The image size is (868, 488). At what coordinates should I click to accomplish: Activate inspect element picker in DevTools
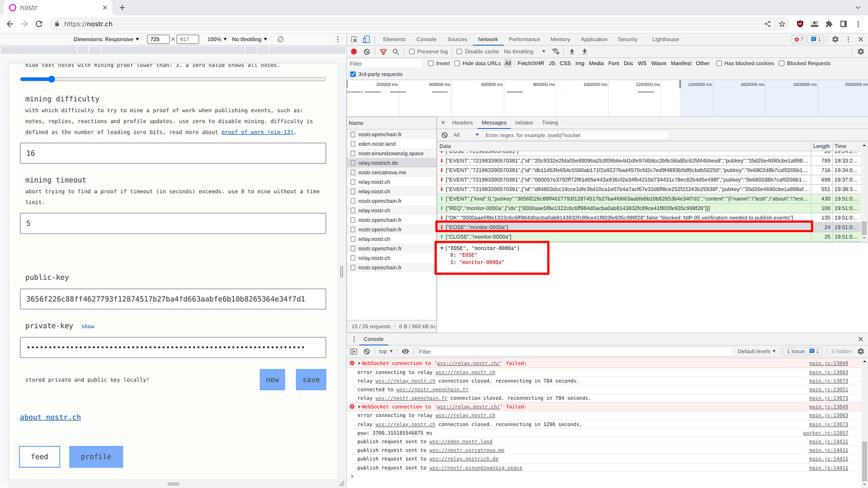click(x=354, y=39)
